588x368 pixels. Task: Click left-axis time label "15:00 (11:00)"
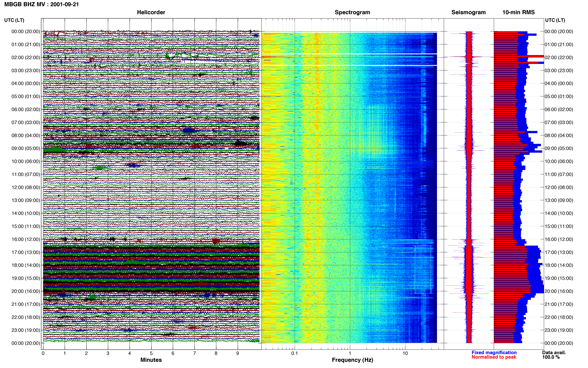coord(26,226)
